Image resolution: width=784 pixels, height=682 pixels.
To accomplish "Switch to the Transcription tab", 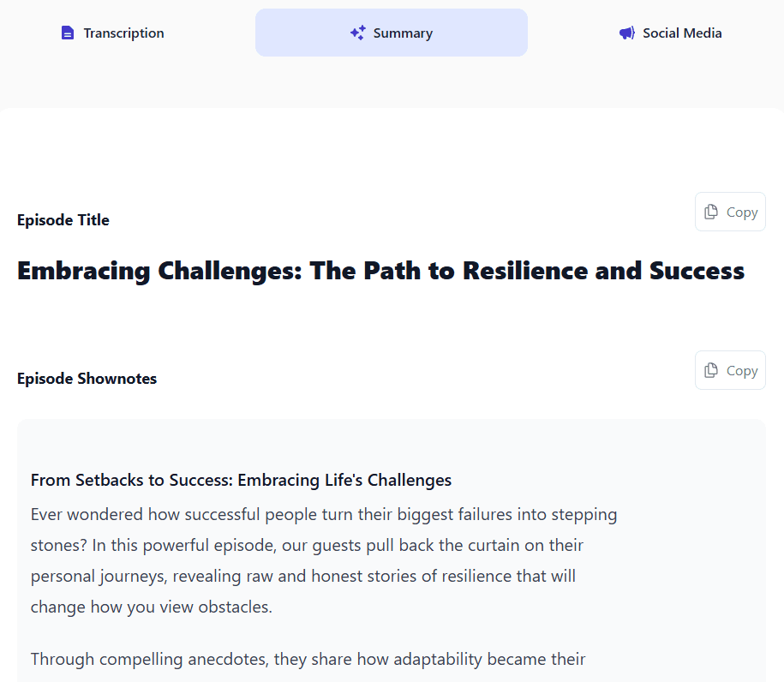I will (112, 33).
